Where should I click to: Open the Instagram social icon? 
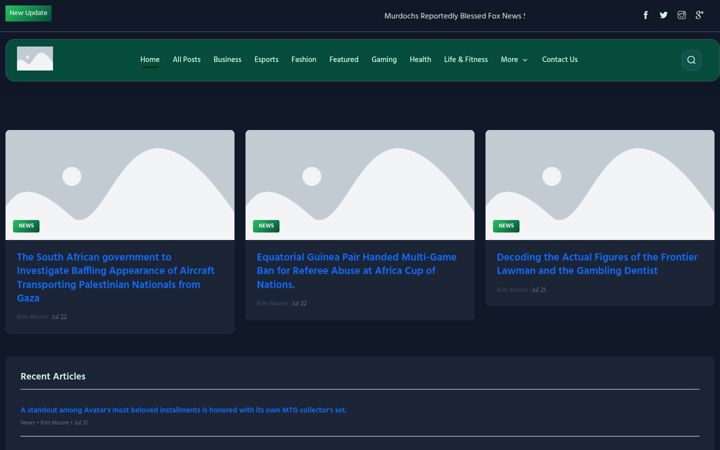click(x=681, y=15)
